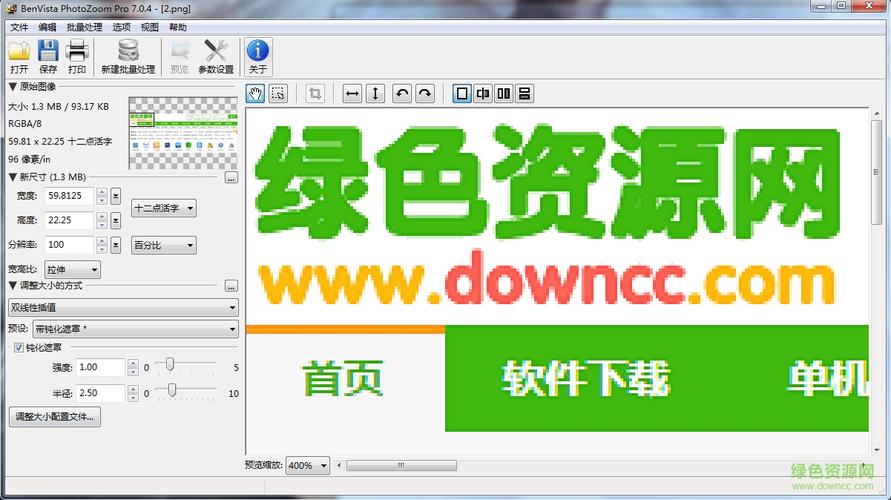This screenshot has width=891, height=500.
Task: Click the ellipsis button beside new size header
Action: (x=231, y=178)
